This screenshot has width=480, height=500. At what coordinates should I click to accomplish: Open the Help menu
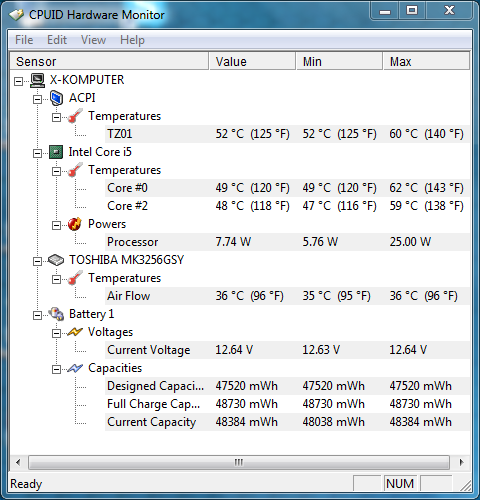pyautogui.click(x=132, y=40)
